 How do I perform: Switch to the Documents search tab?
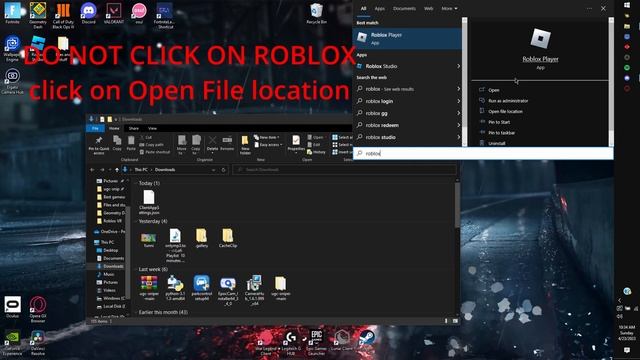pos(404,9)
